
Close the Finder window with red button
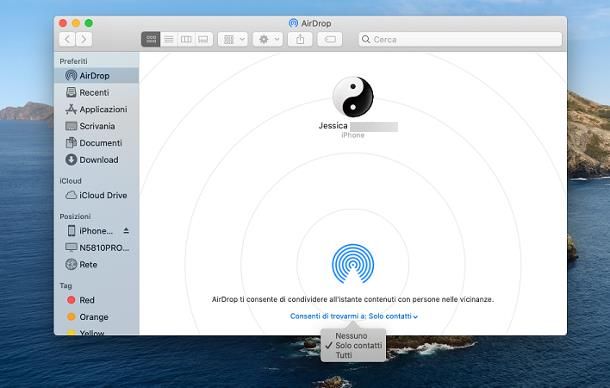[63, 23]
